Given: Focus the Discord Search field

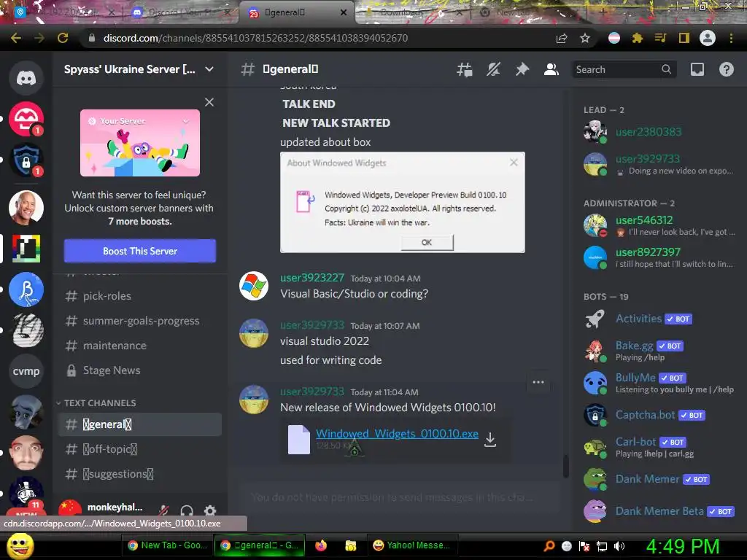Looking at the screenshot, I should click(x=624, y=69).
